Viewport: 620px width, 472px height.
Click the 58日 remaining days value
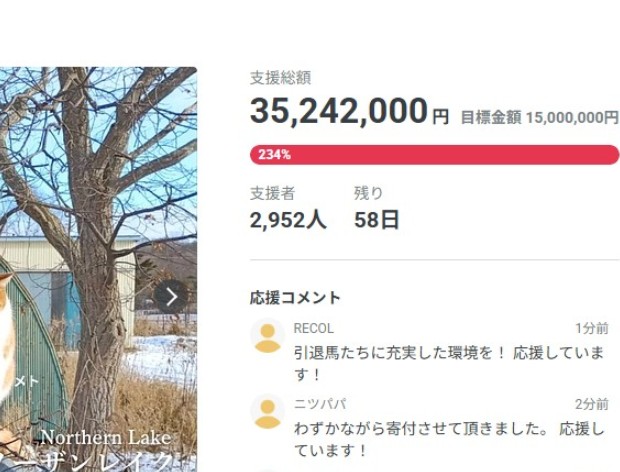[377, 220]
